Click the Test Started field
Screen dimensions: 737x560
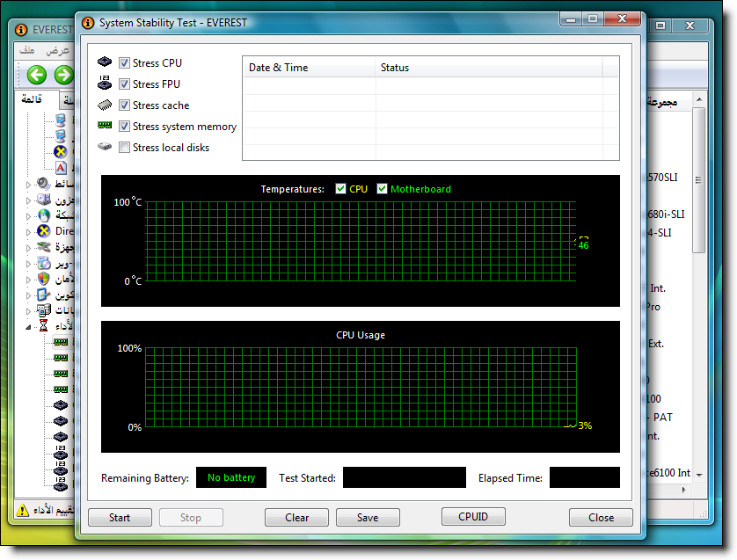tap(405, 477)
